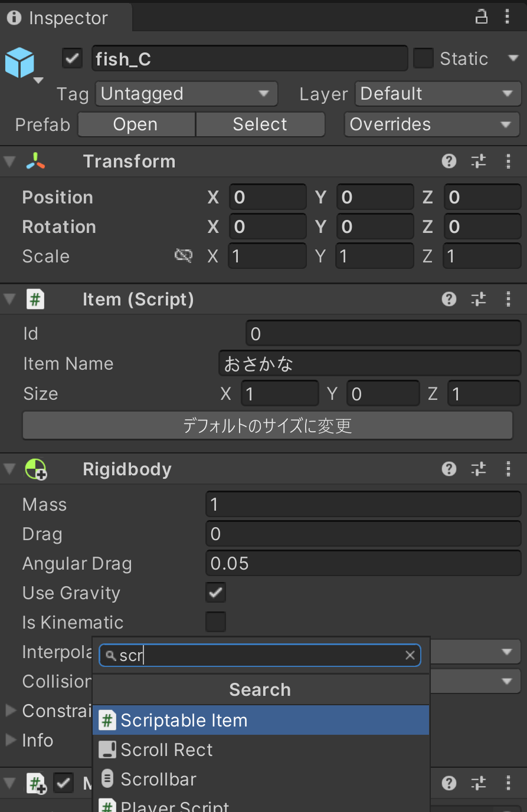Click the デフォルトのサイズに変更 button
The height and width of the screenshot is (812, 527).
coord(267,425)
